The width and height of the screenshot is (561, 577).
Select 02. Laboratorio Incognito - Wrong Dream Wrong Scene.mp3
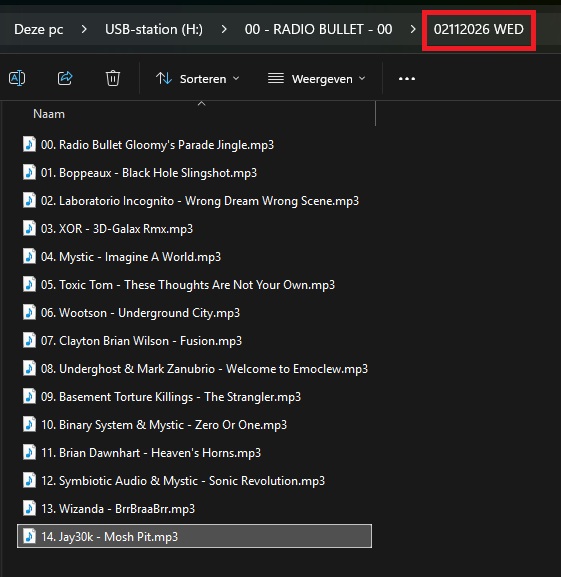coord(194,201)
